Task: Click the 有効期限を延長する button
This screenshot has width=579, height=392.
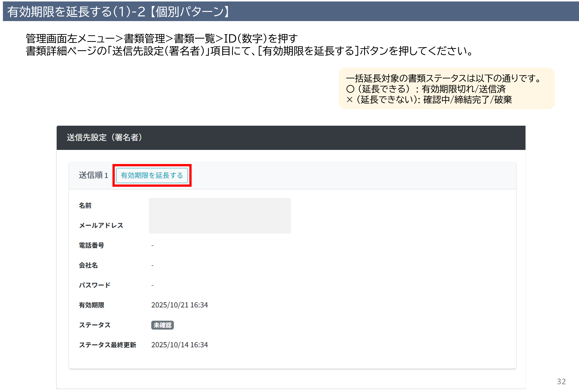Action: [152, 175]
